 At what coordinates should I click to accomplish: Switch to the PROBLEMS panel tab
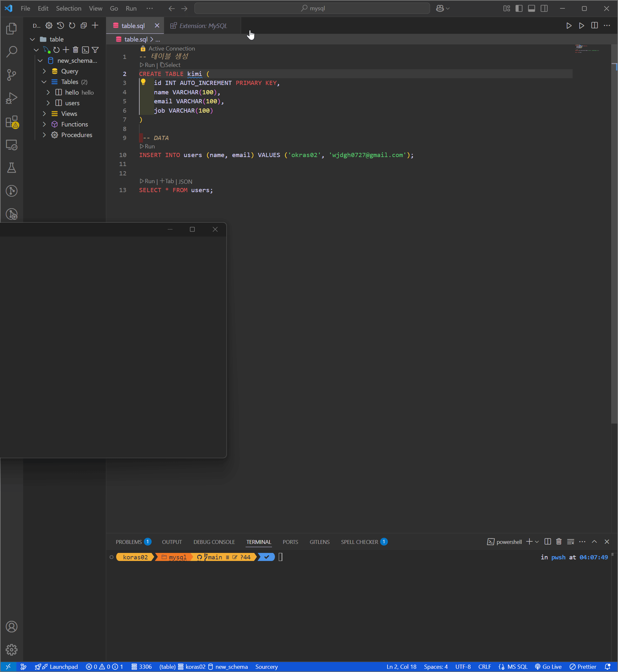pos(129,542)
